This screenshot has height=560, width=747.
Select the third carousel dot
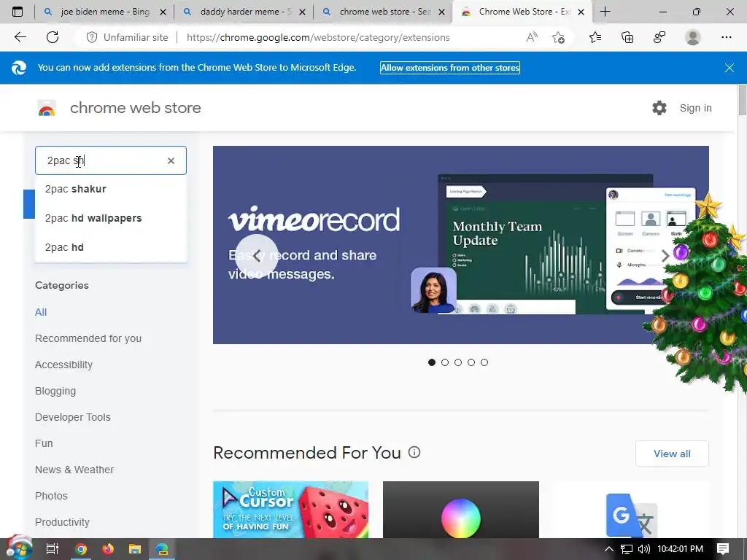pyautogui.click(x=458, y=362)
